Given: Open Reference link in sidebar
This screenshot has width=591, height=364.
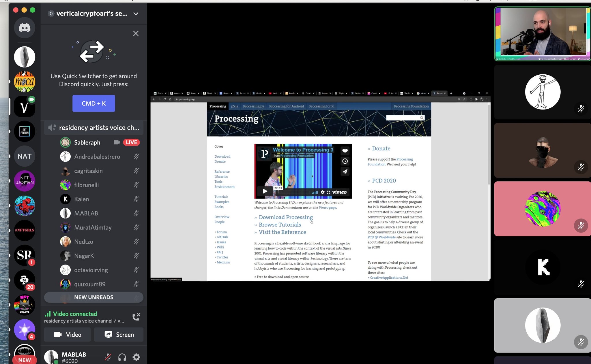Looking at the screenshot, I should [222, 171].
